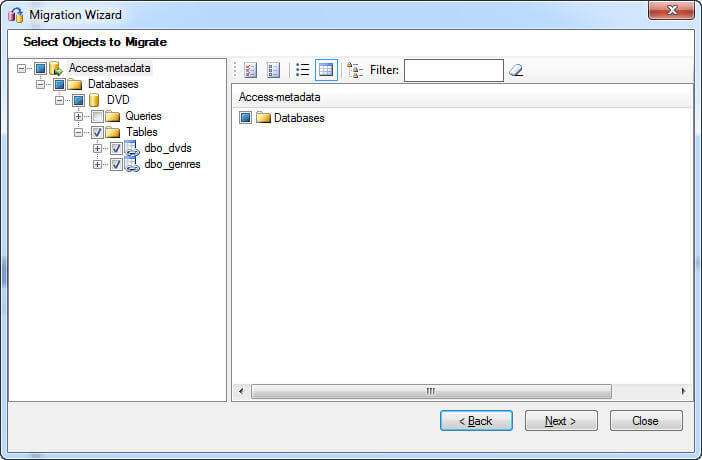Collapse the Databases tree node

tap(40, 84)
